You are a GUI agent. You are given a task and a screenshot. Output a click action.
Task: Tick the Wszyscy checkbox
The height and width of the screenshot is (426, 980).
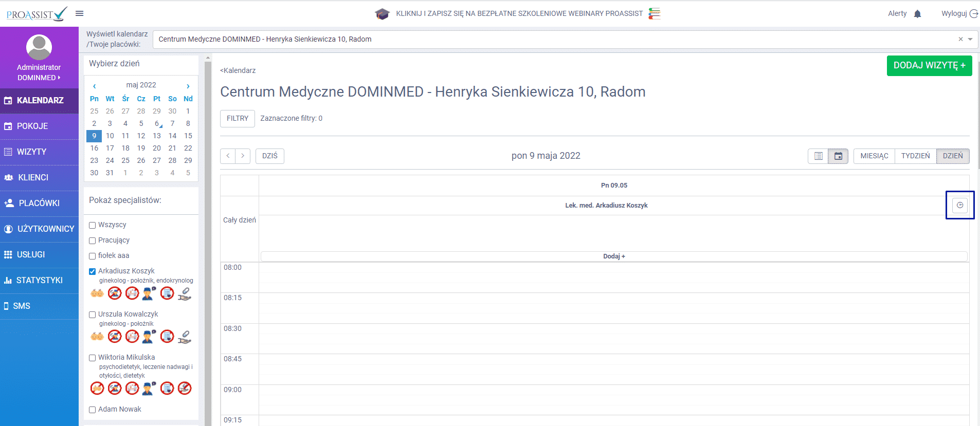[x=93, y=225]
